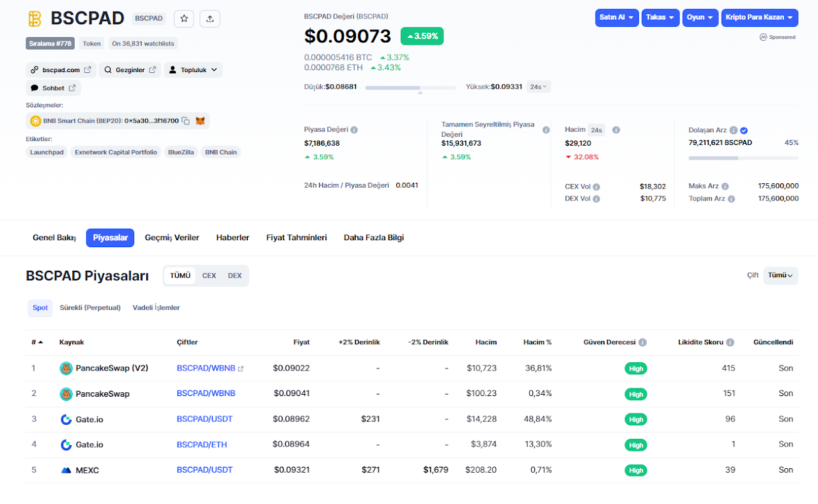
Task: Click info icon beside Tamamen Seyreltilmiş Piyasa Değeri
Action: click(x=546, y=130)
